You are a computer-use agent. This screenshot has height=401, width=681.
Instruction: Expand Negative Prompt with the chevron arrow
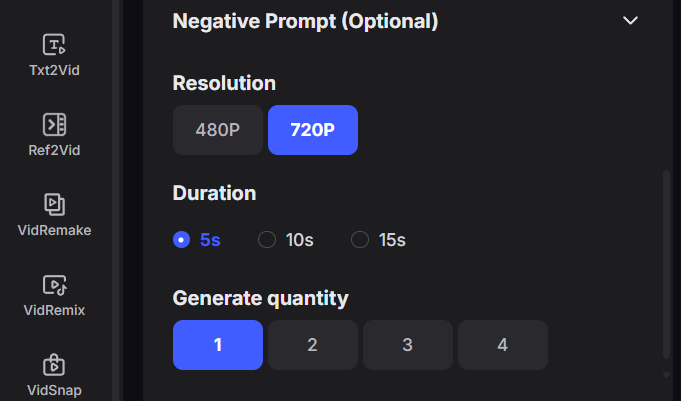pos(630,20)
